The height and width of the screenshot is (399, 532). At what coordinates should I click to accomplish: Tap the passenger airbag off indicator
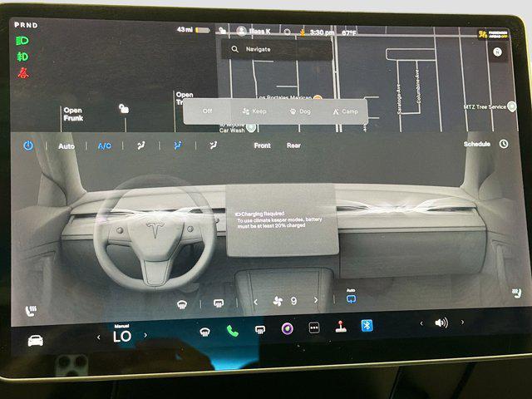tap(493, 35)
